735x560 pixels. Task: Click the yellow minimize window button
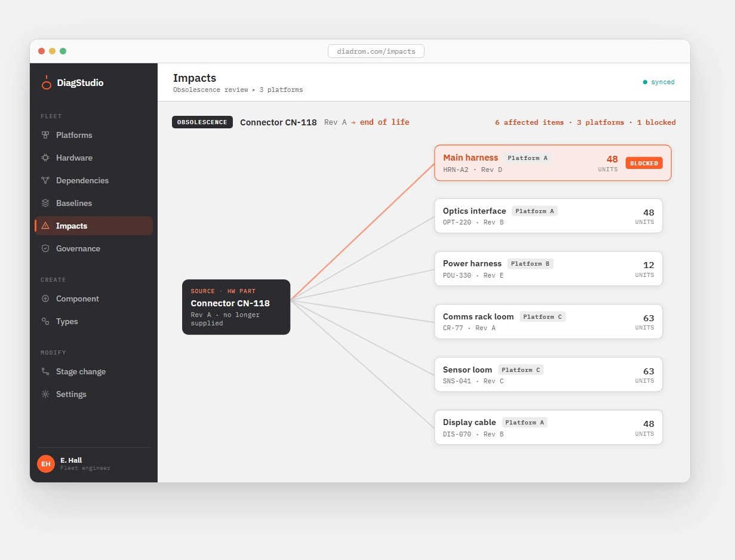(52, 51)
